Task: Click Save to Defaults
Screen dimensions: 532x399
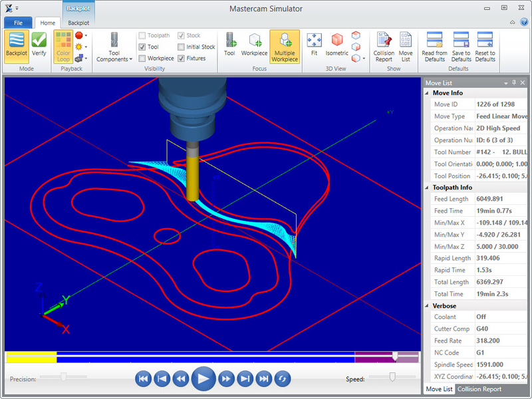Action: [461, 47]
